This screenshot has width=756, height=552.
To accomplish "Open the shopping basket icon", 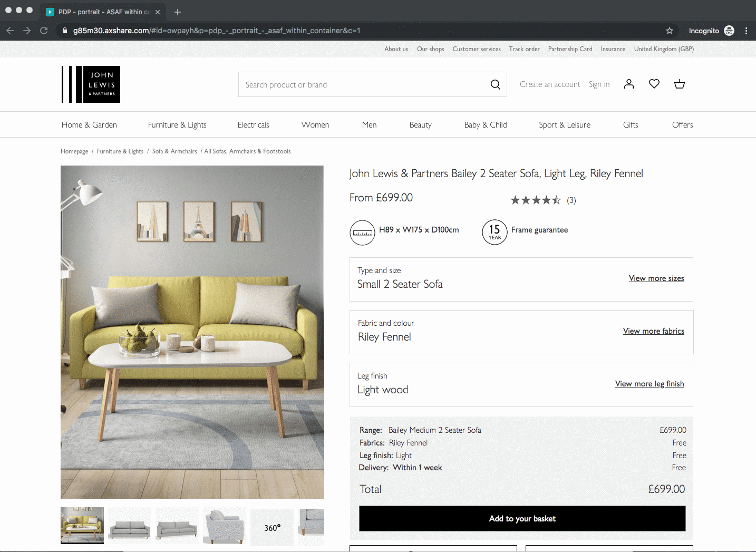I will tap(680, 84).
